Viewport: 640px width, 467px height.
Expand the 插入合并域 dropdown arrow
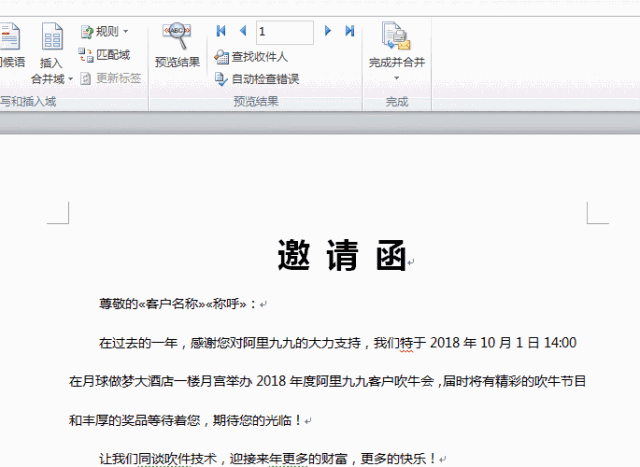tap(71, 79)
